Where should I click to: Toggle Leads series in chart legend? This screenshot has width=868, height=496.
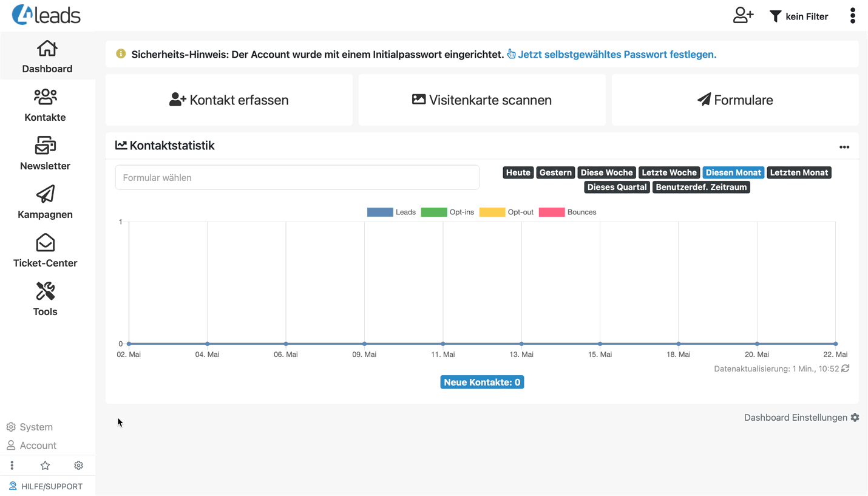tap(392, 212)
